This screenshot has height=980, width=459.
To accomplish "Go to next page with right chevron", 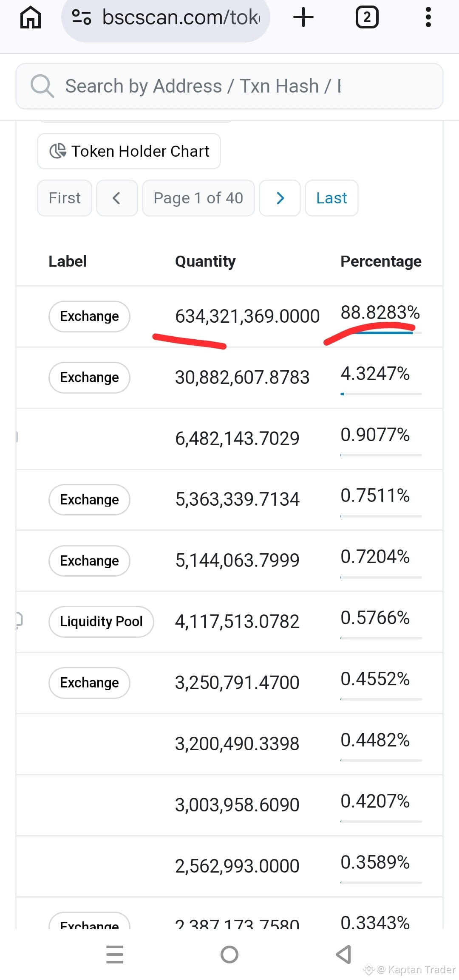I will click(280, 198).
